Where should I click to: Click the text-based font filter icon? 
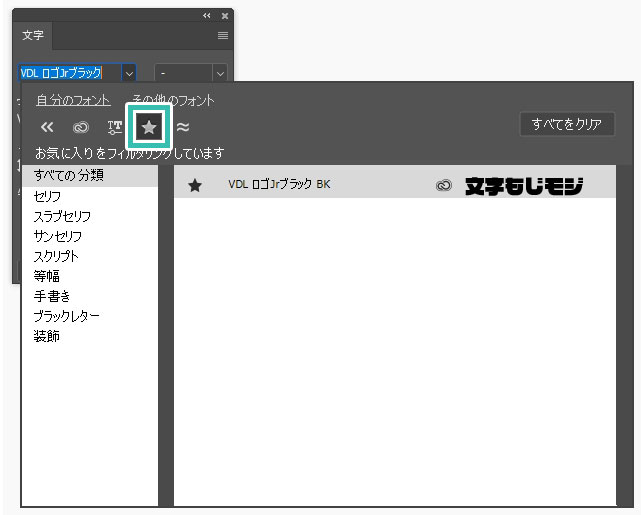[114, 127]
